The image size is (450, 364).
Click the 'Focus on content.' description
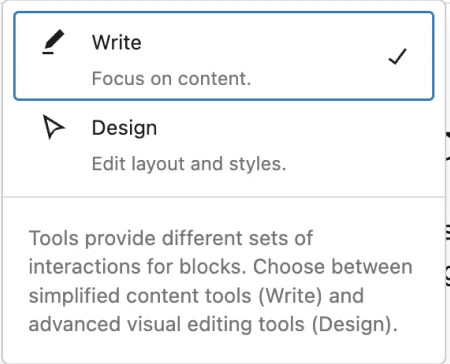pos(171,79)
